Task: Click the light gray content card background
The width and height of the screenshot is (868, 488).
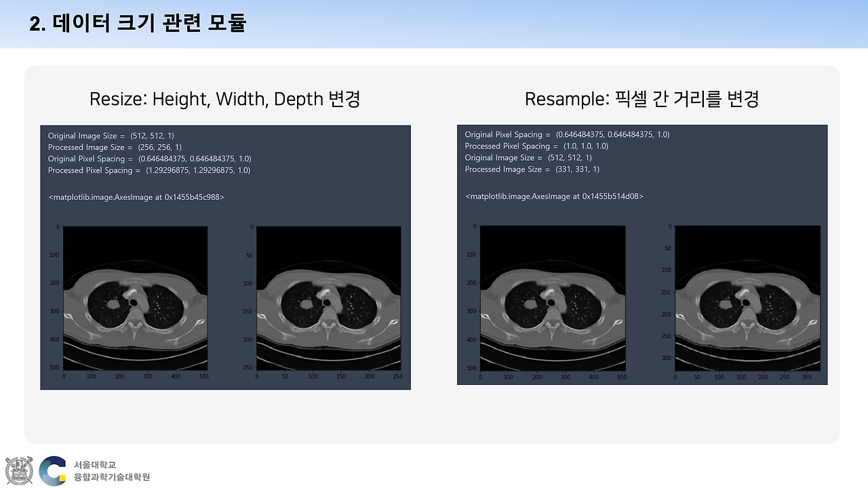Action: (x=434, y=420)
